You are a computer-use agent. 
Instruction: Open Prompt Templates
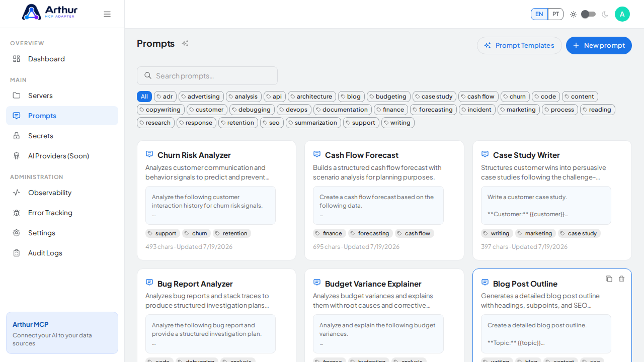point(519,45)
